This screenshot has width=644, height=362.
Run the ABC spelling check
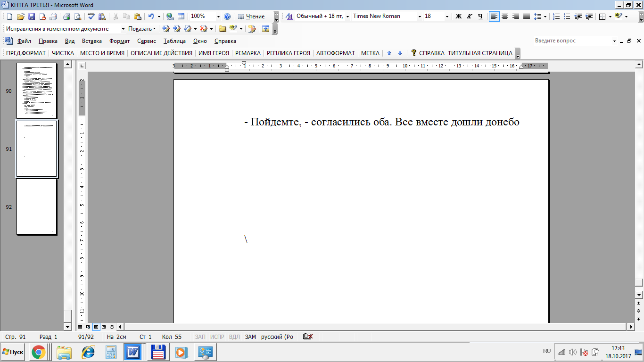click(91, 16)
